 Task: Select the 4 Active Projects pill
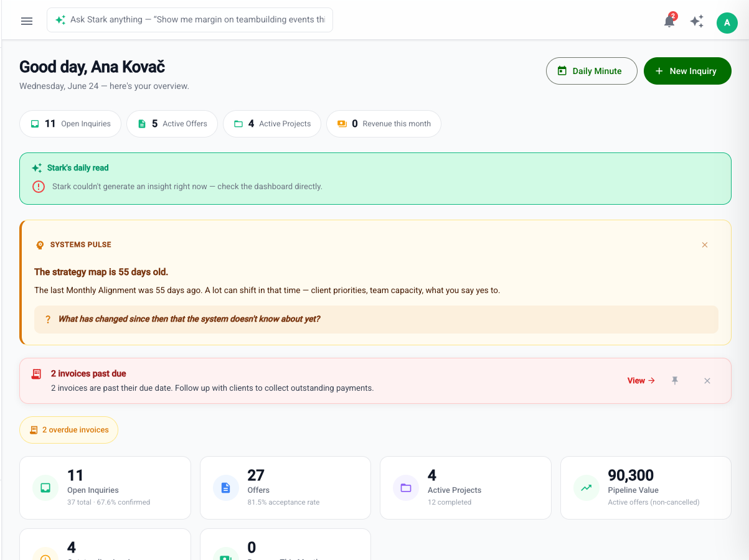click(x=272, y=124)
